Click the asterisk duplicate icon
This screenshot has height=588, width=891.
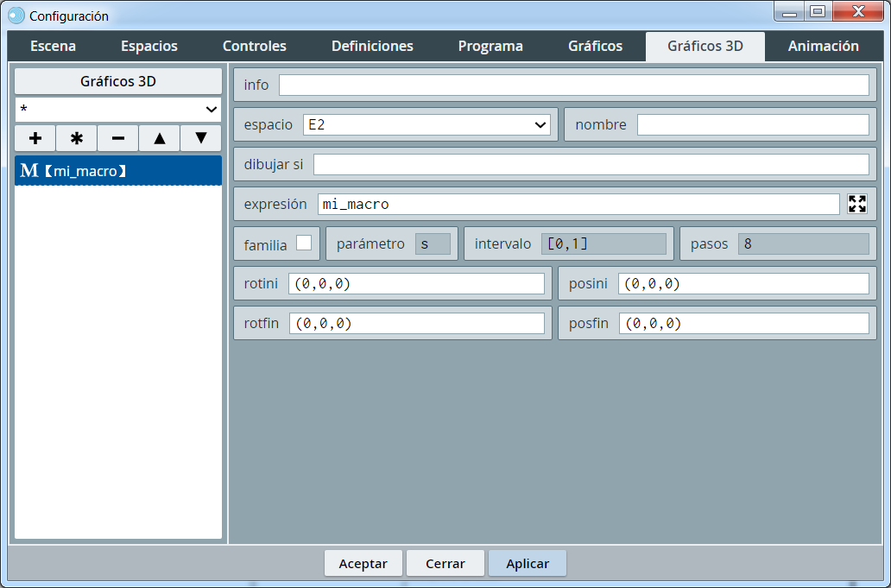click(77, 138)
